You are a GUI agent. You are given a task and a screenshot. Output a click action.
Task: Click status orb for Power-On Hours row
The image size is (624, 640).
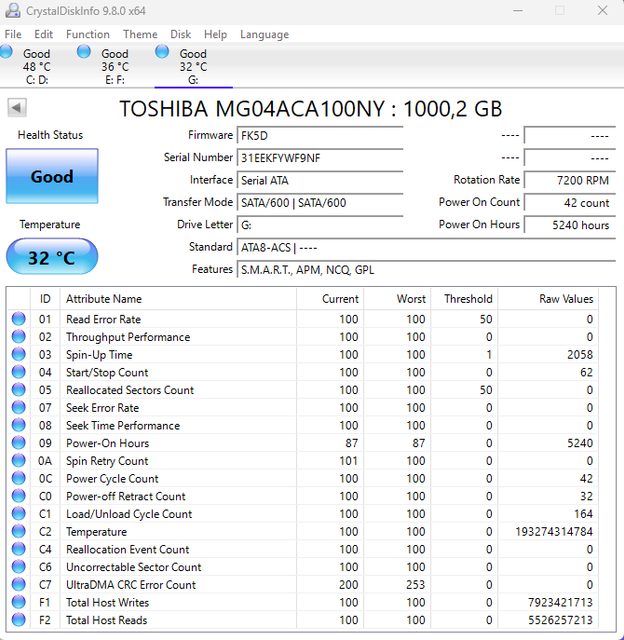pyautogui.click(x=18, y=443)
